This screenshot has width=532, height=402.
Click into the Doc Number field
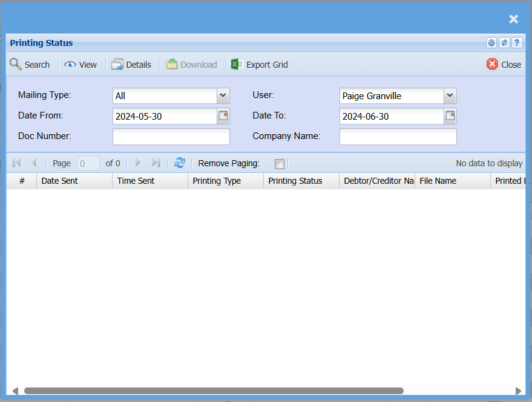pos(171,137)
